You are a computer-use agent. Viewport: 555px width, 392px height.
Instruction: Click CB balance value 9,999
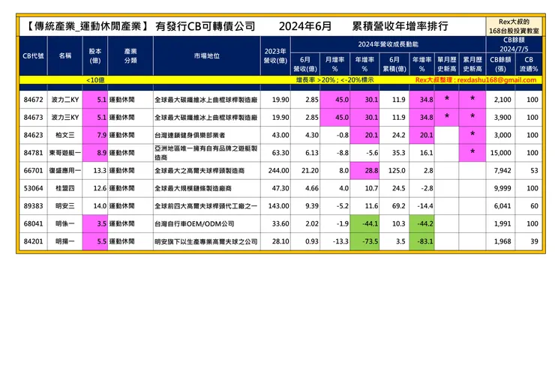point(502,188)
